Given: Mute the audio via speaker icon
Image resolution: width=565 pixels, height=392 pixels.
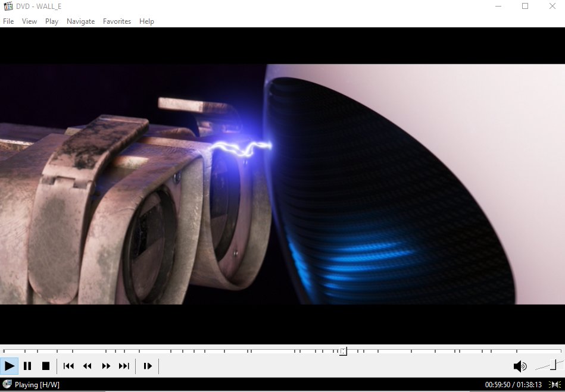Looking at the screenshot, I should [520, 366].
